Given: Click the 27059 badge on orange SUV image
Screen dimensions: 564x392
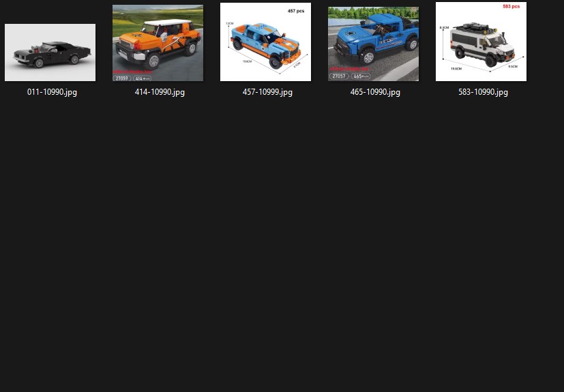Looking at the screenshot, I should (123, 78).
